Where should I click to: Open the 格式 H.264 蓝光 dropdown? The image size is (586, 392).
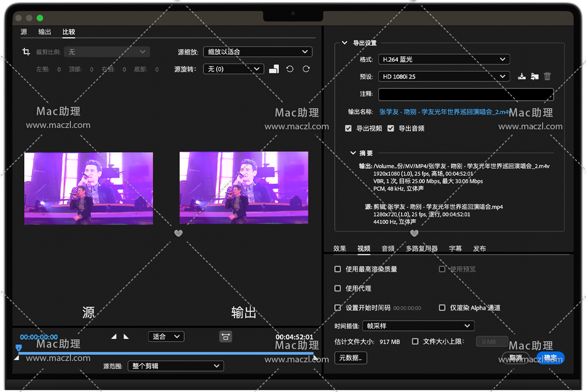click(443, 59)
